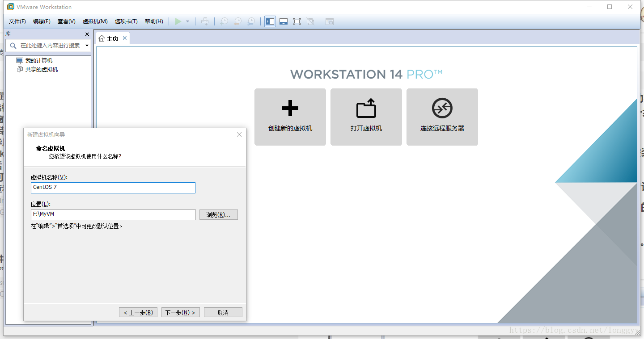Screen dimensions: 644x339
Task: Open the library search filter dropdown
Action: (x=87, y=46)
